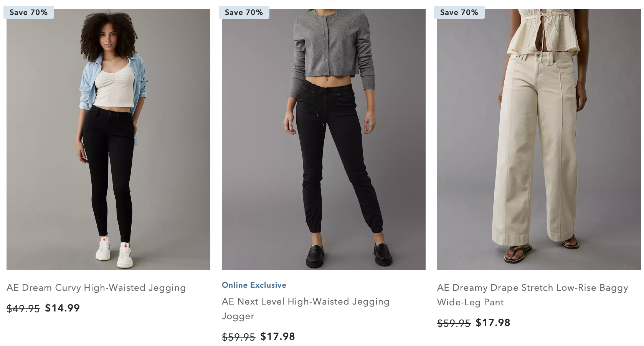Click Save 70% badge on Wide-Leg Pant
Image resolution: width=644 pixels, height=346 pixels.
click(459, 12)
